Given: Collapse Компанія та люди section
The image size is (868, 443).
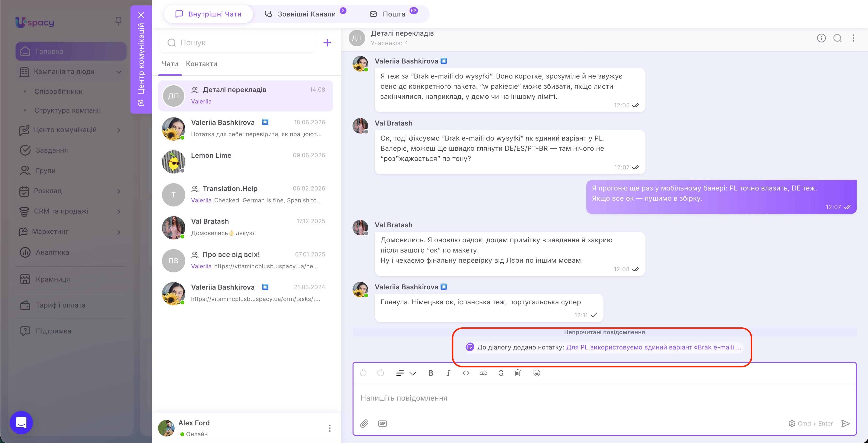Looking at the screenshot, I should pos(119,72).
